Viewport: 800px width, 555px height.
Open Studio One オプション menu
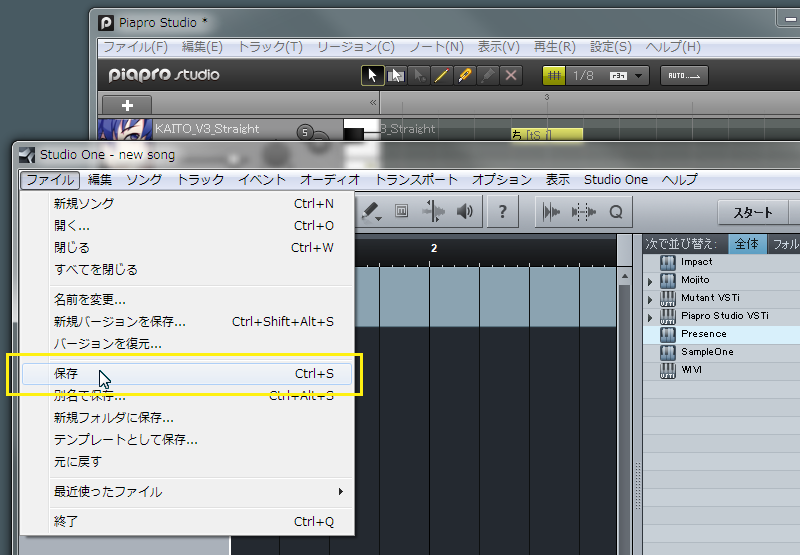[x=502, y=180]
